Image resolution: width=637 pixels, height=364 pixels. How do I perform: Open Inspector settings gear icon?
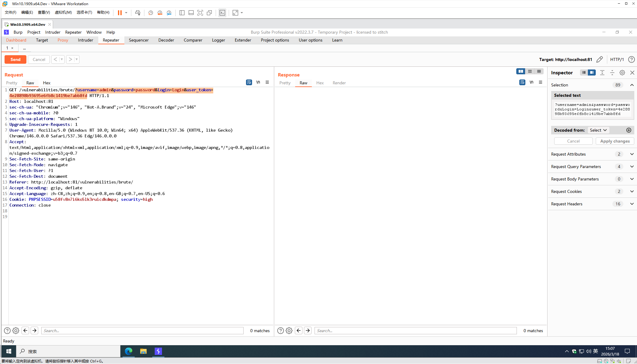pyautogui.click(x=622, y=73)
